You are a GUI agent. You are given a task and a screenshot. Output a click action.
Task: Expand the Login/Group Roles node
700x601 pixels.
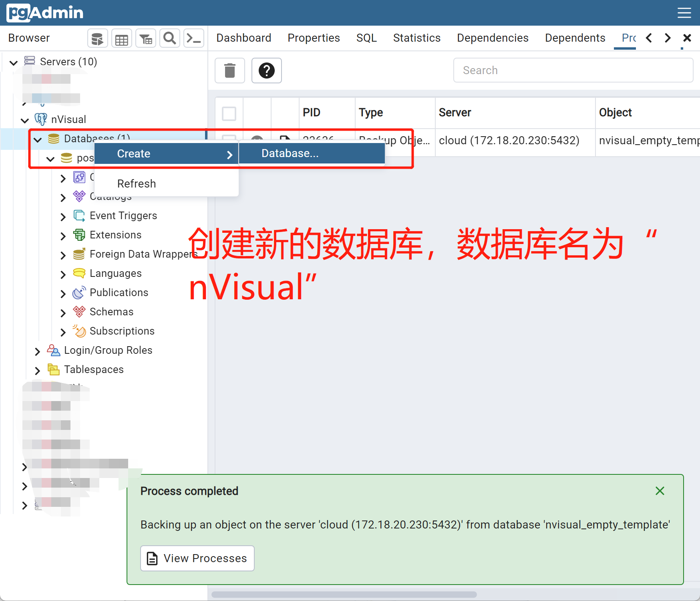coord(37,351)
